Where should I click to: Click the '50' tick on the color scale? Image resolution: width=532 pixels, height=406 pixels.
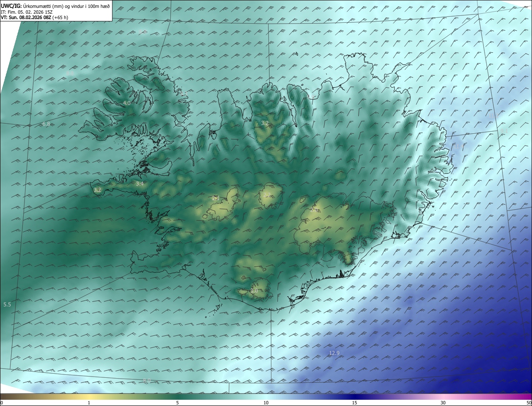click(x=529, y=403)
